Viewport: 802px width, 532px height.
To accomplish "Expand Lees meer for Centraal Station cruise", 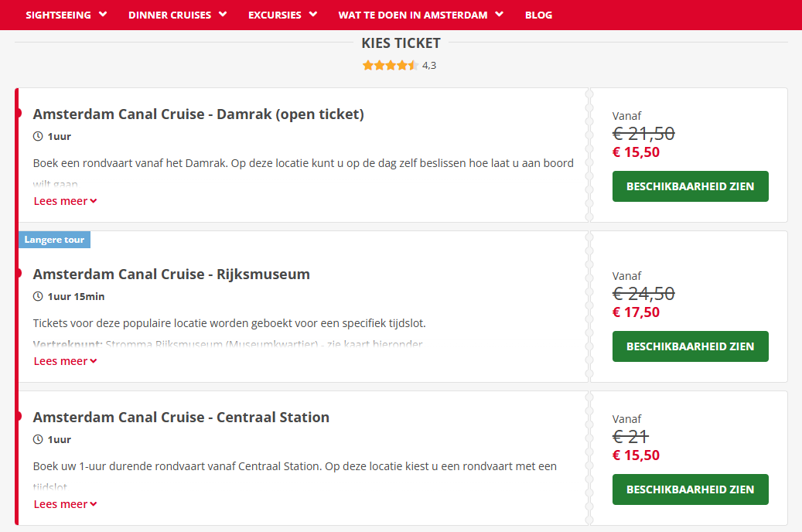I will (66, 504).
